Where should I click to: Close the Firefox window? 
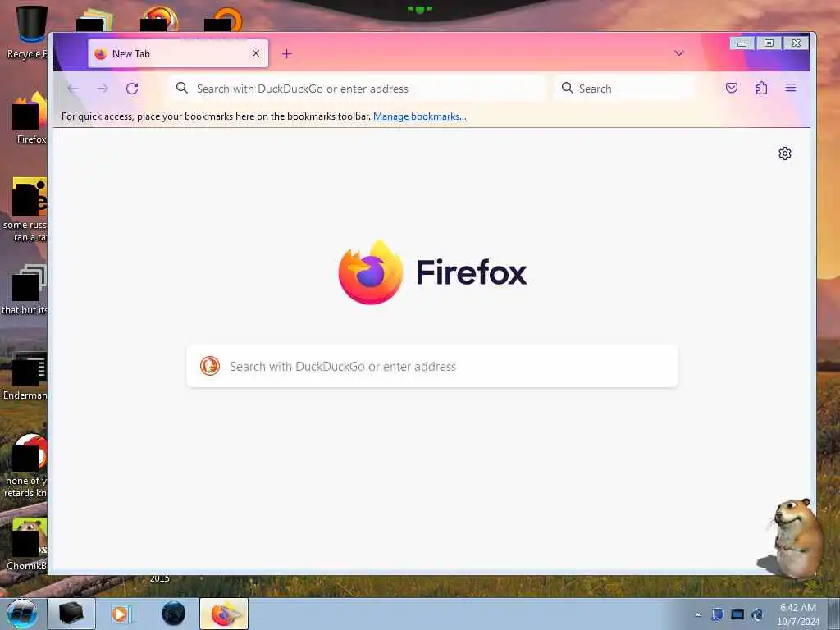point(796,43)
